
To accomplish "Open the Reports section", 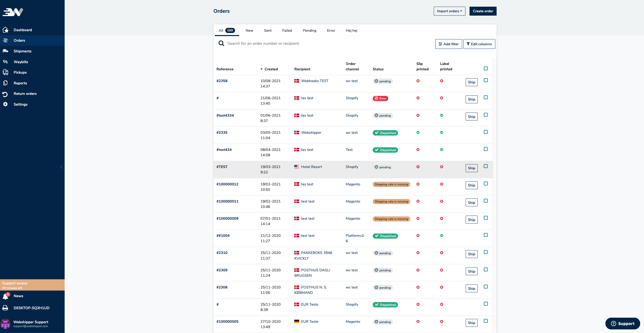I will (20, 83).
